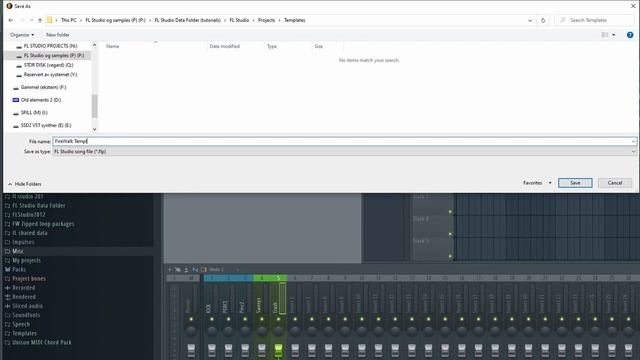Mute playlist Track 8 with its green LED
Screen dimensions: 640x360
[450, 234]
